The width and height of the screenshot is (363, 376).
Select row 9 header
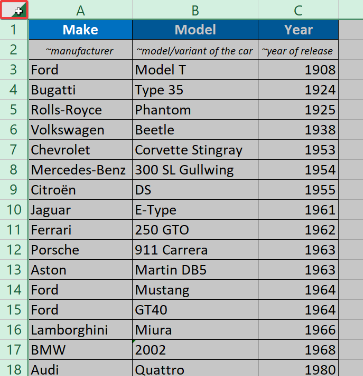pos(14,190)
